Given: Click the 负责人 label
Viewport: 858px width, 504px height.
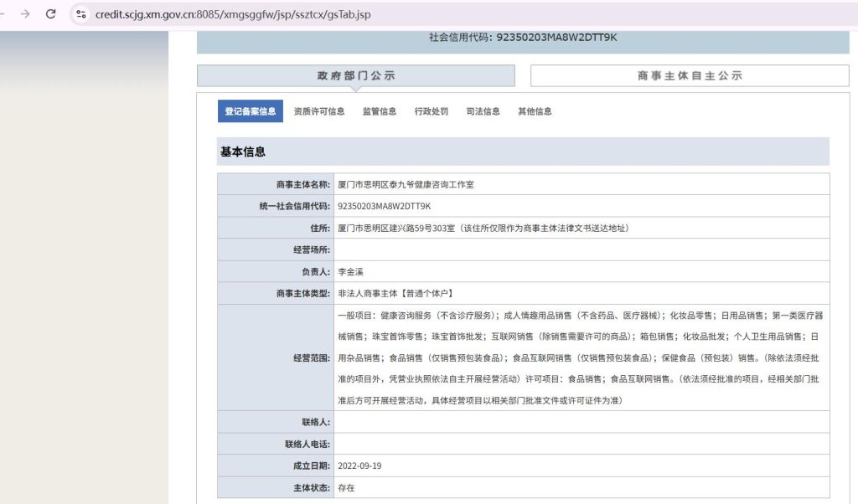Looking at the screenshot, I should tap(316, 272).
